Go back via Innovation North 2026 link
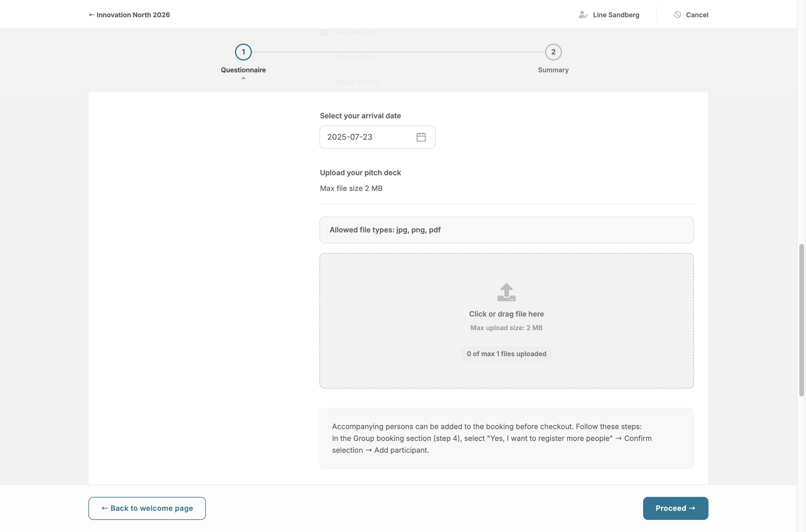Image resolution: width=806 pixels, height=532 pixels. click(129, 15)
